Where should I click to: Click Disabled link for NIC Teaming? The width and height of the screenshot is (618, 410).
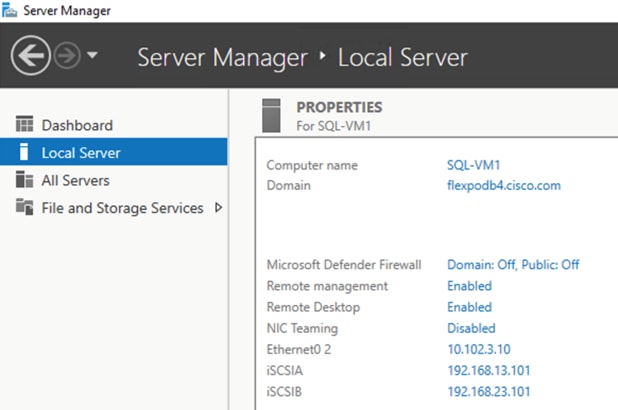tap(471, 328)
